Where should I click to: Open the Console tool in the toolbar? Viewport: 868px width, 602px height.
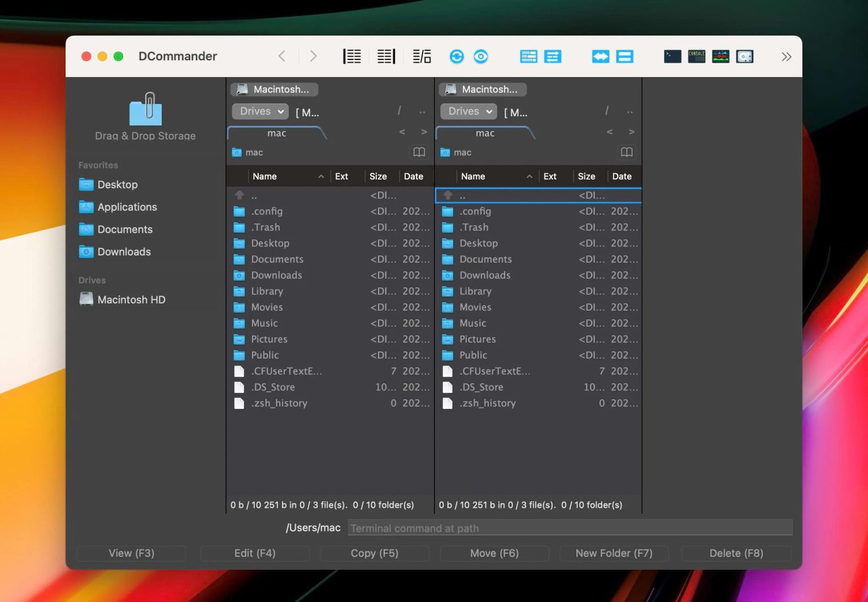(696, 56)
